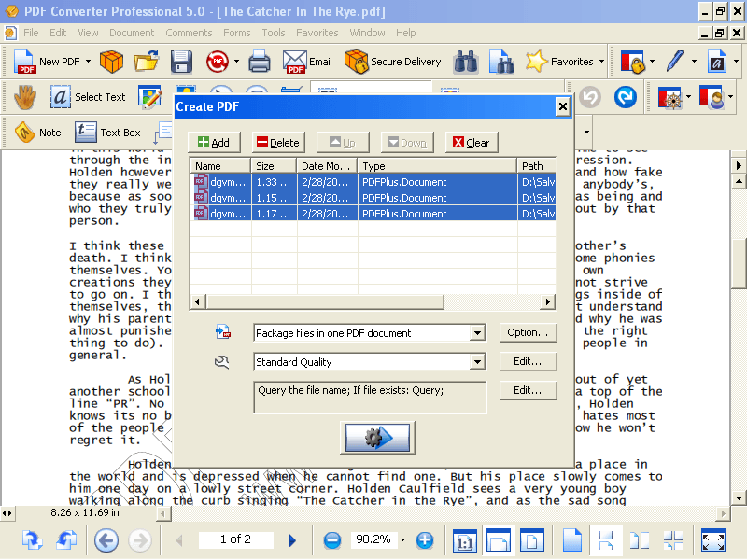Viewport: 747px width, 560px height.
Task: Switch to full screen view icon
Action: tap(713, 540)
